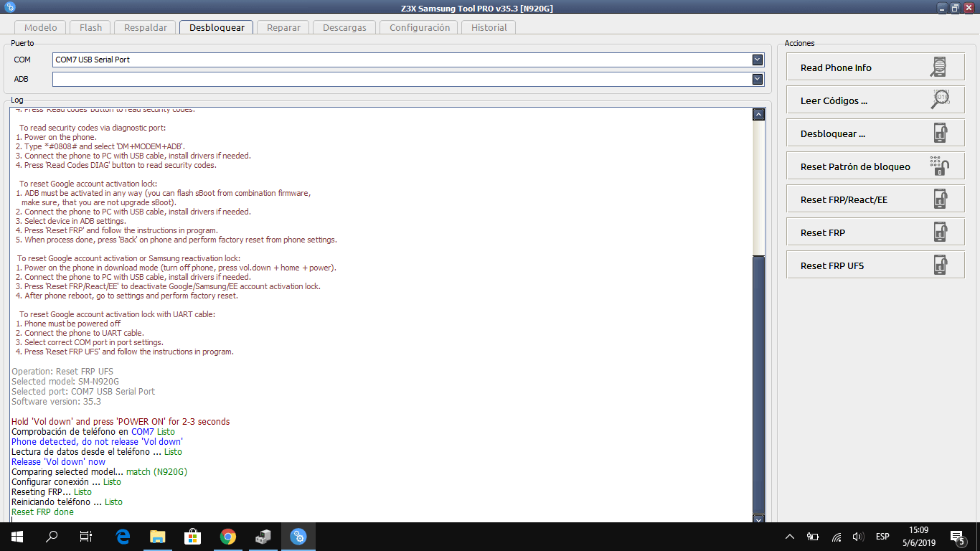Open File Explorer from the taskbar
980x551 pixels.
[158, 537]
